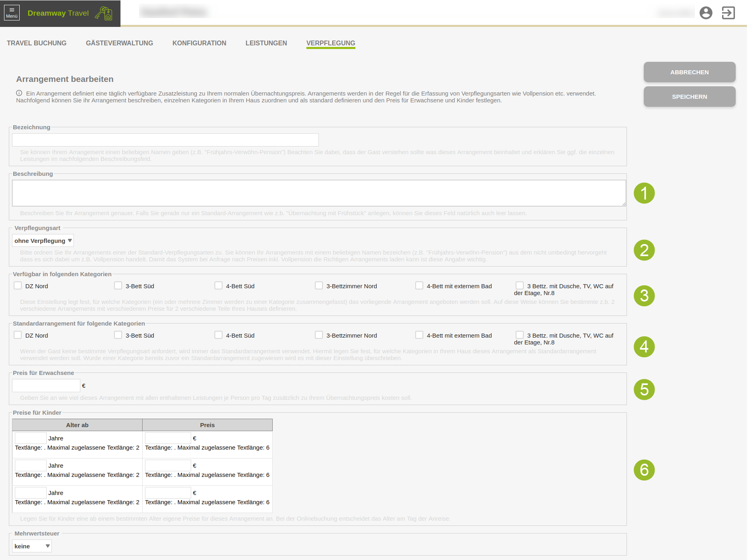This screenshot has width=753, height=560.
Task: Tick 3-Bett Süd as Standardarrangement
Action: [x=118, y=335]
